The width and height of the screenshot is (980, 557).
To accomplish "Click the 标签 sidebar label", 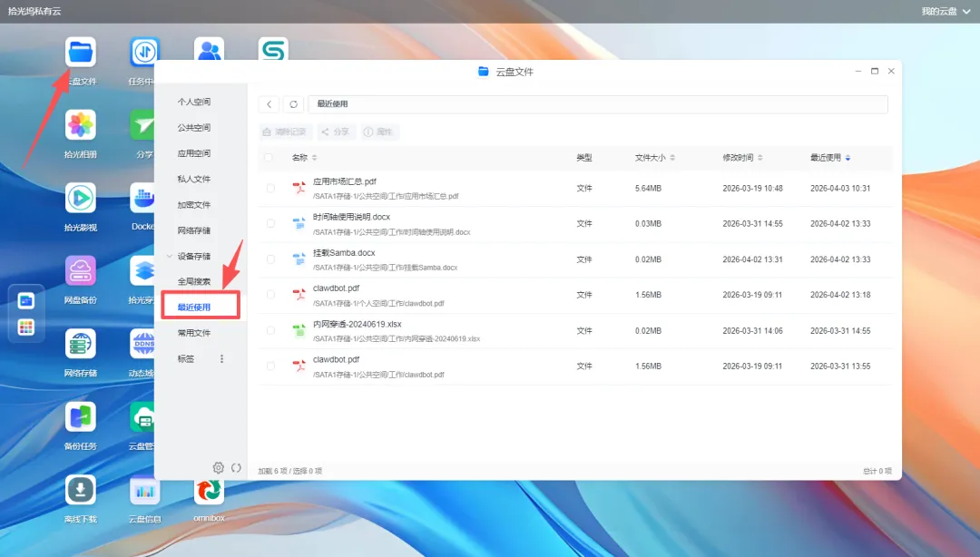I will coord(186,359).
